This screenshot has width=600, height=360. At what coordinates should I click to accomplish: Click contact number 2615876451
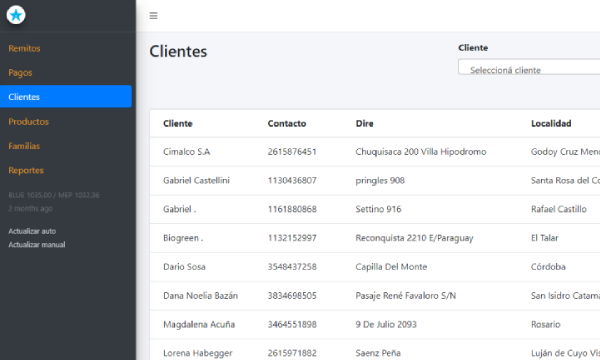(292, 152)
